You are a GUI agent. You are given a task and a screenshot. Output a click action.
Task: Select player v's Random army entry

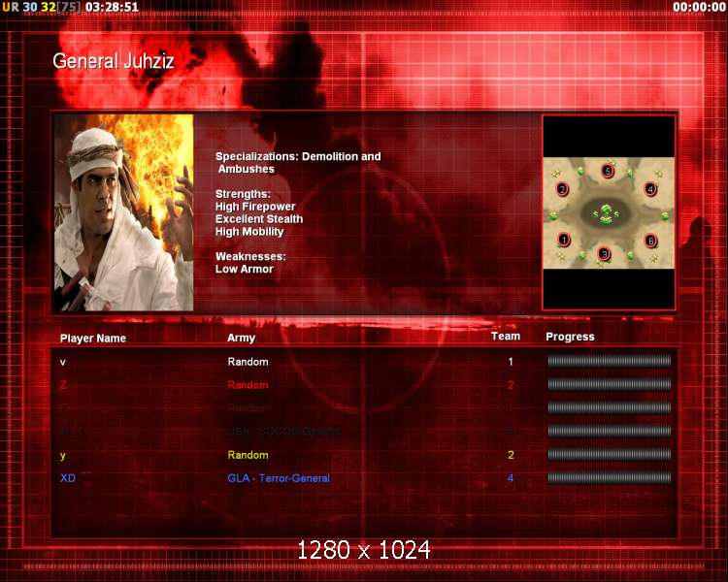pyautogui.click(x=248, y=362)
